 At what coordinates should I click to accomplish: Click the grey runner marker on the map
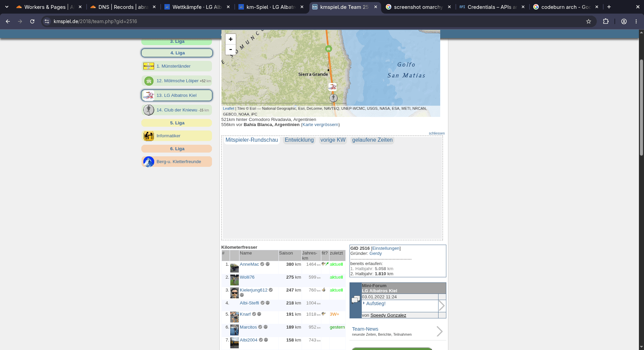[x=334, y=98]
